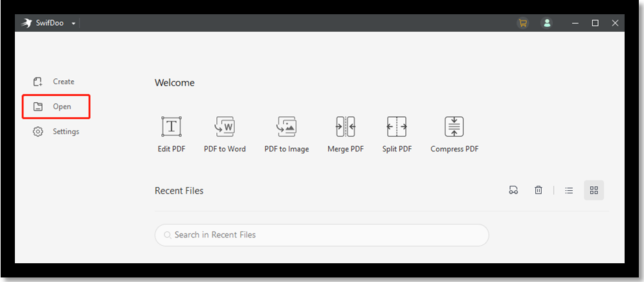Click the glasses icon near Recent Files
This screenshot has height=282, width=644.
click(x=513, y=190)
